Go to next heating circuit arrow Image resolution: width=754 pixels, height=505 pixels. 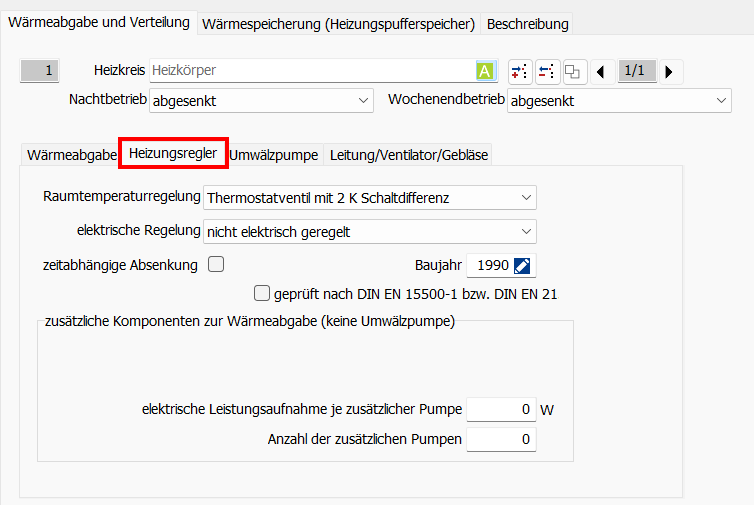coord(668,71)
